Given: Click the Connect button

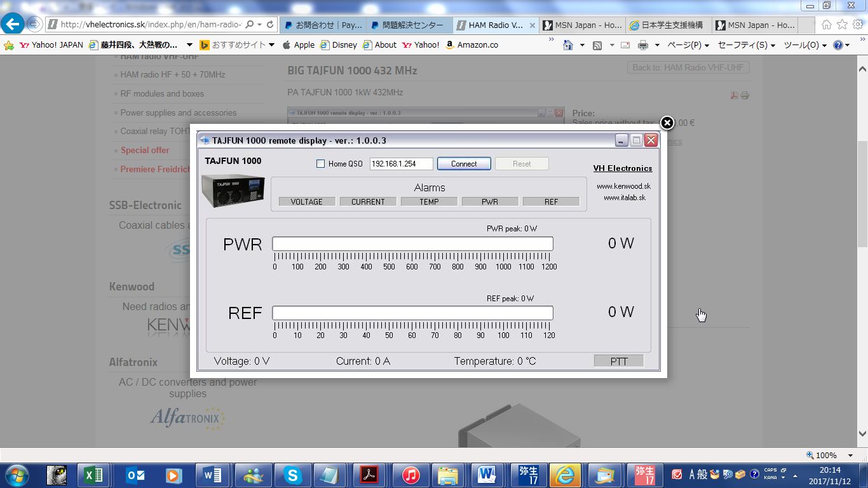Looking at the screenshot, I should coord(464,164).
